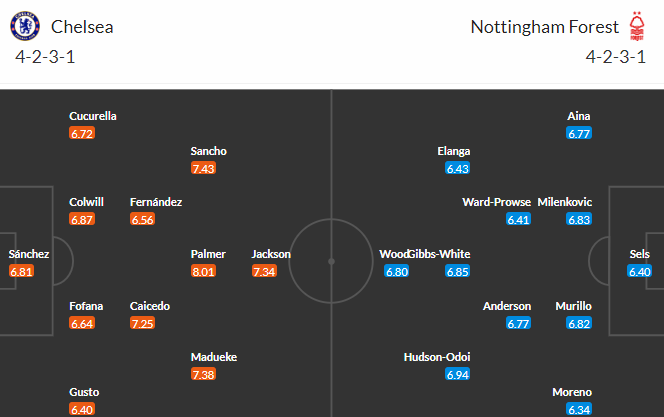Image resolution: width=664 pixels, height=417 pixels.
Task: Select Jackson in the Chelsea lineup
Action: tap(271, 254)
